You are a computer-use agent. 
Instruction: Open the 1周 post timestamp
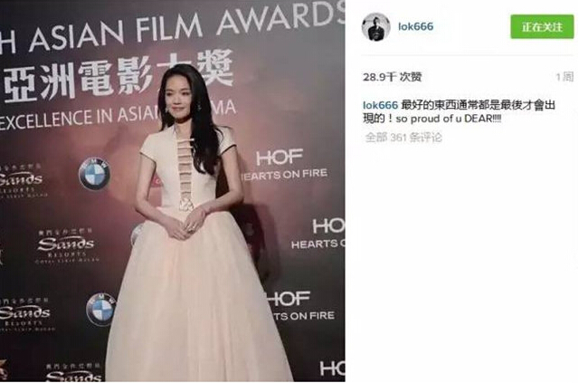564,77
